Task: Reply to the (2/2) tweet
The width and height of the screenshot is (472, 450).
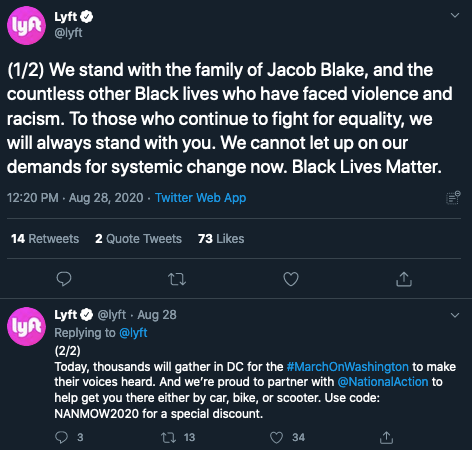Action: (61, 437)
